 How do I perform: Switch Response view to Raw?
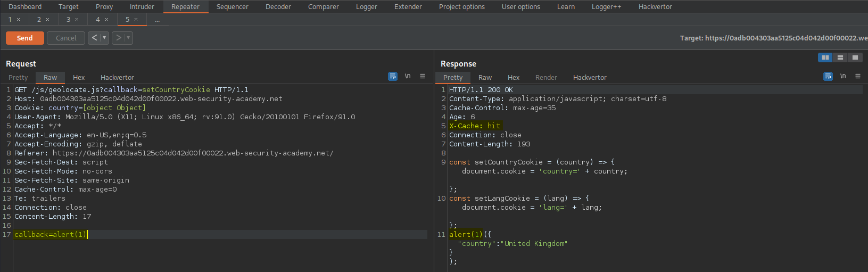click(485, 77)
